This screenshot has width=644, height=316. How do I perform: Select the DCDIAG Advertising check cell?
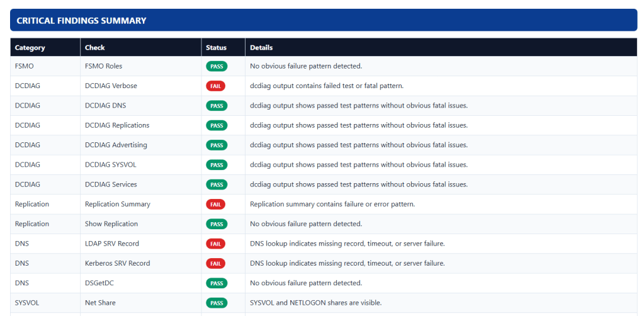pyautogui.click(x=116, y=145)
